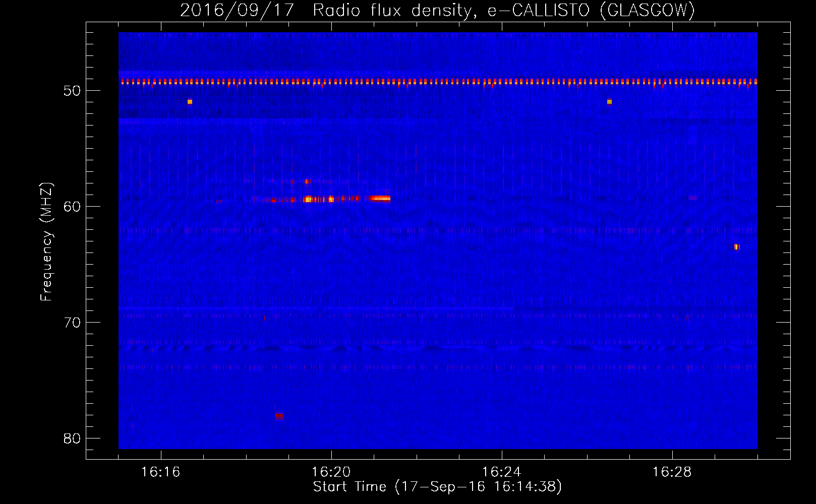Click the small red spot near 78 MHz
This screenshot has height=504, width=816.
point(279,416)
